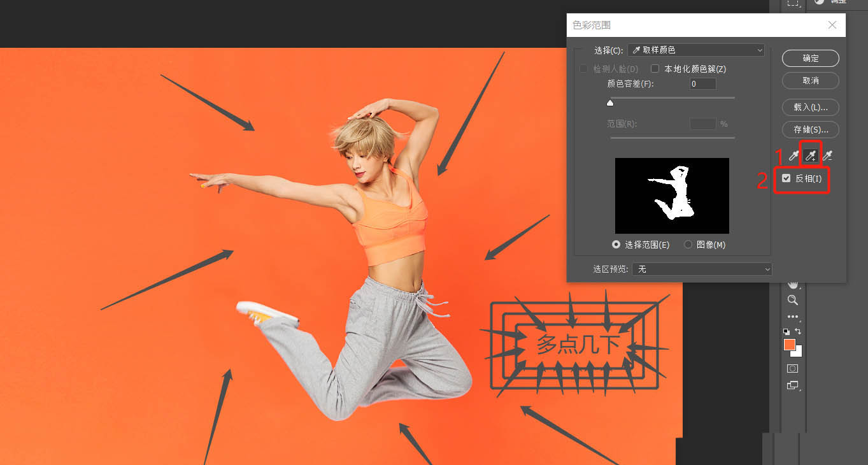Swap foreground and background colors
Image resolution: width=868 pixels, height=465 pixels.
pyautogui.click(x=798, y=331)
